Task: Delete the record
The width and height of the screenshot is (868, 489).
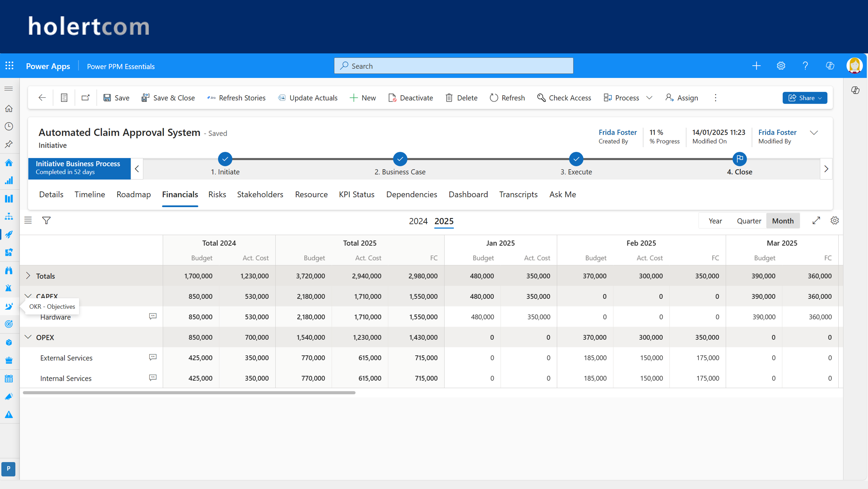Action: [461, 98]
